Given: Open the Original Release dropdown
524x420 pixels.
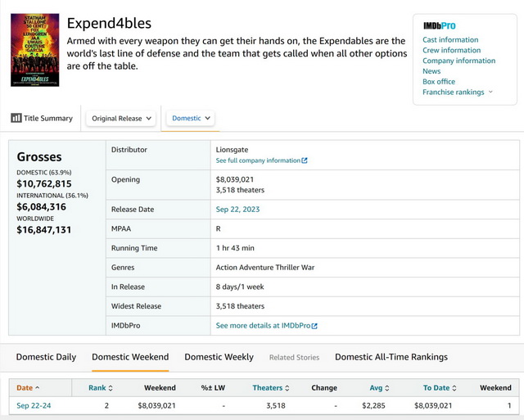Looking at the screenshot, I should tap(122, 118).
